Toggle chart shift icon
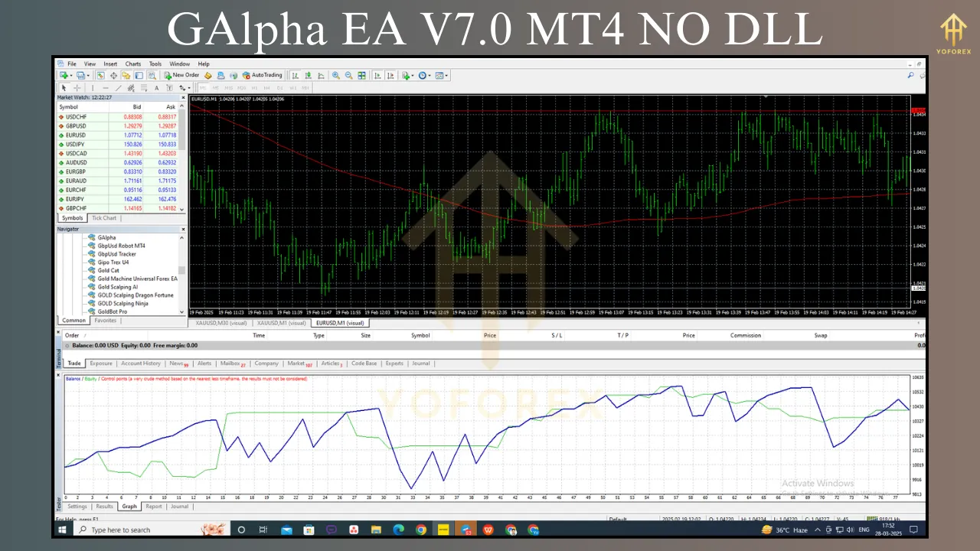 [390, 75]
